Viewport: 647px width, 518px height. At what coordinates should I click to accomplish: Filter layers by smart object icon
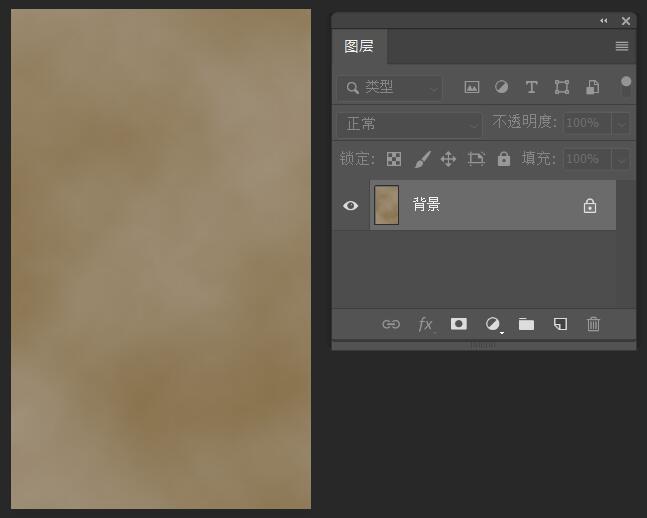coord(593,87)
